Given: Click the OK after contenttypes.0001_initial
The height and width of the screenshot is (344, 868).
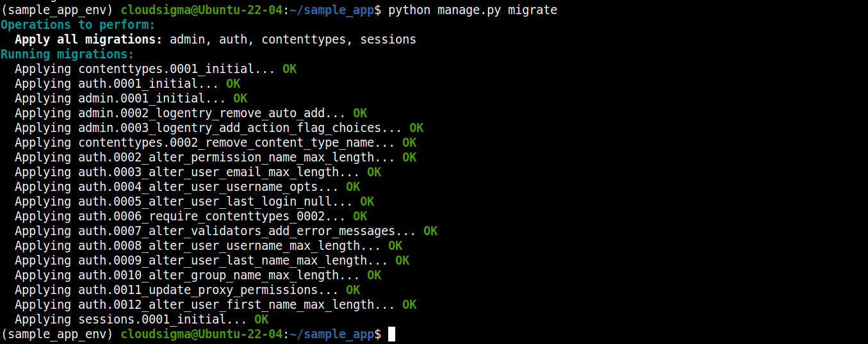Looking at the screenshot, I should 290,69.
